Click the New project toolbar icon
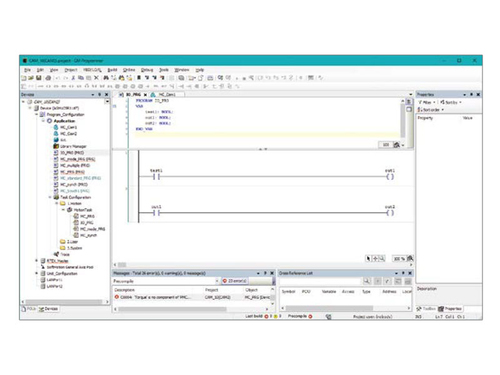This screenshot has width=500, height=375. tap(24, 78)
